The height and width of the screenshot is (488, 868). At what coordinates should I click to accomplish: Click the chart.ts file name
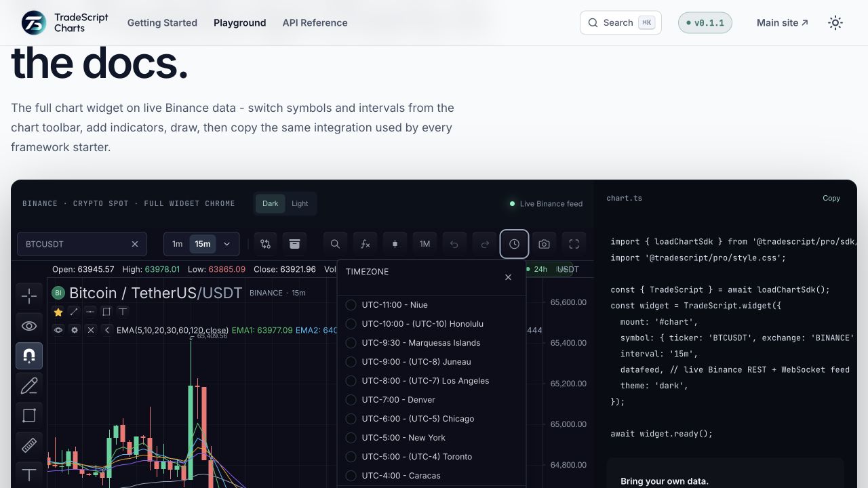pyautogui.click(x=625, y=198)
